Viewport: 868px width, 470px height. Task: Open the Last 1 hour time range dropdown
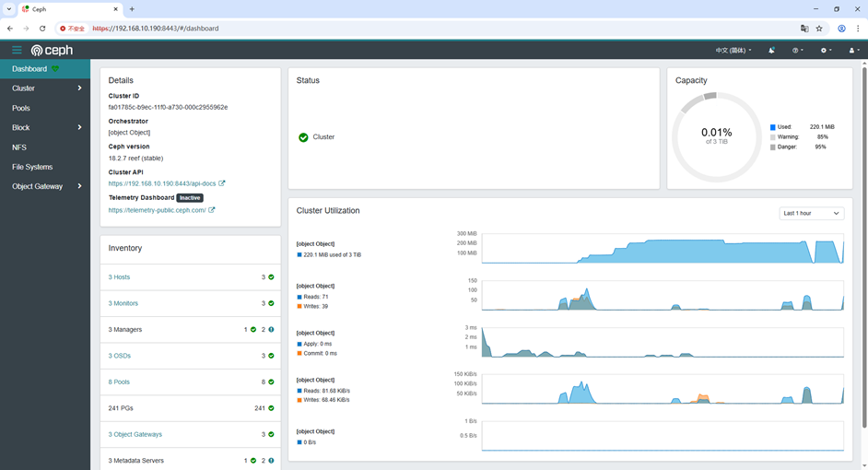(x=811, y=213)
